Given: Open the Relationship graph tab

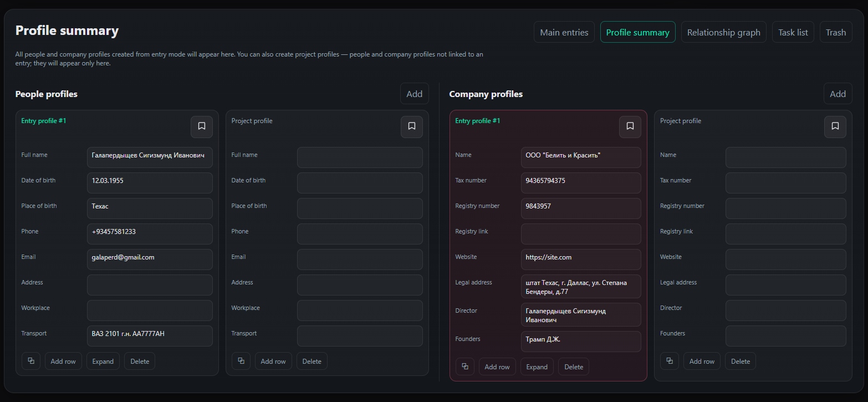Looking at the screenshot, I should [x=723, y=32].
